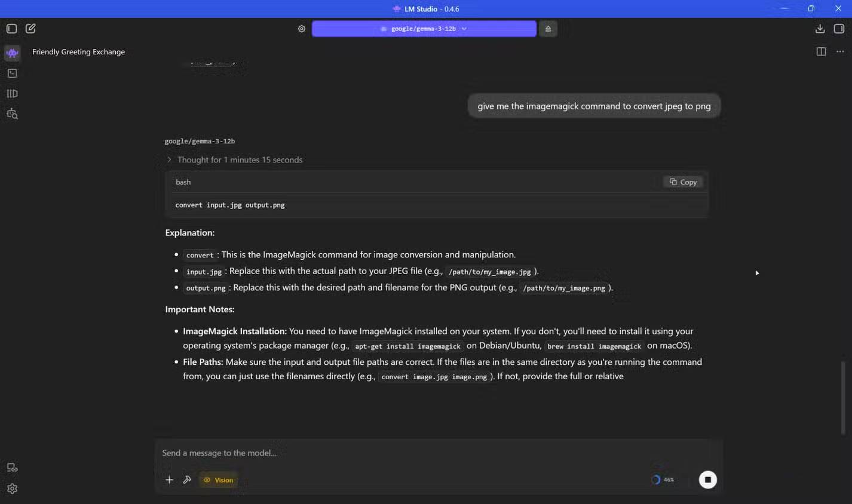852x504 pixels.
Task: Open the Developer terminal section
Action: (x=12, y=73)
